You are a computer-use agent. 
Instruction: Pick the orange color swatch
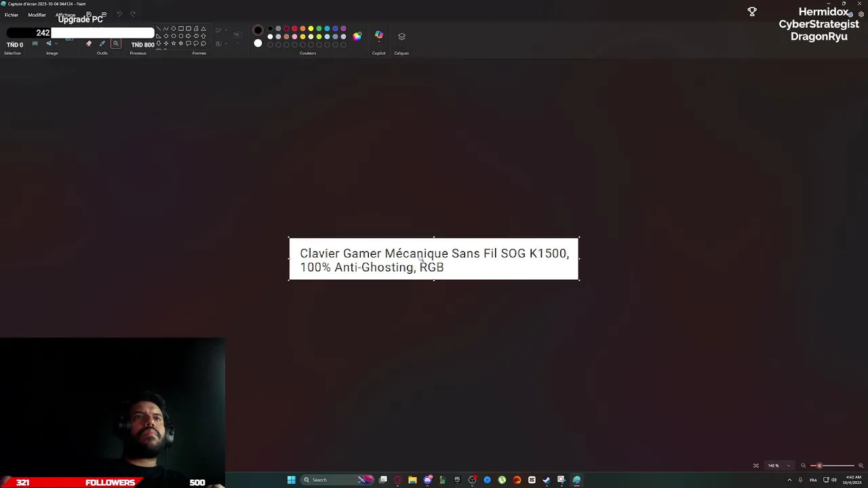(302, 28)
